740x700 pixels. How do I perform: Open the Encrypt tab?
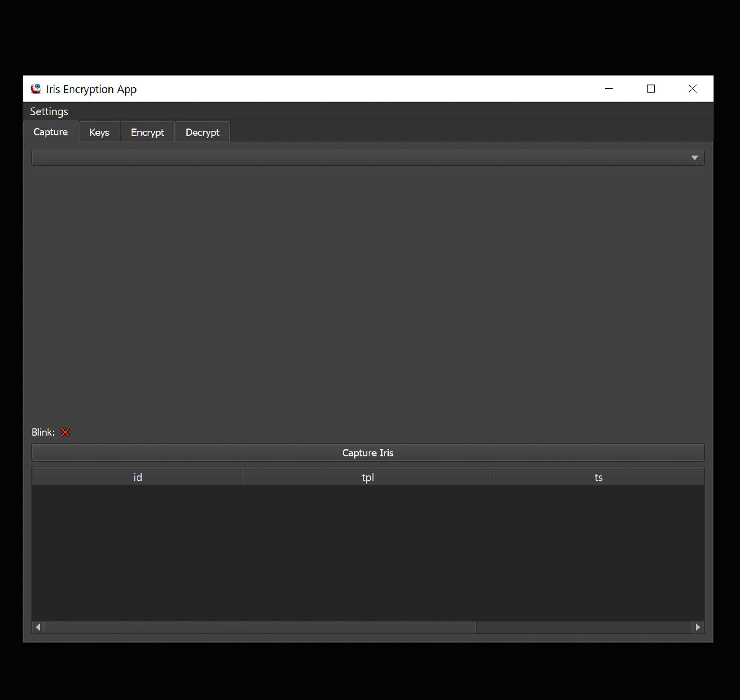point(147,132)
